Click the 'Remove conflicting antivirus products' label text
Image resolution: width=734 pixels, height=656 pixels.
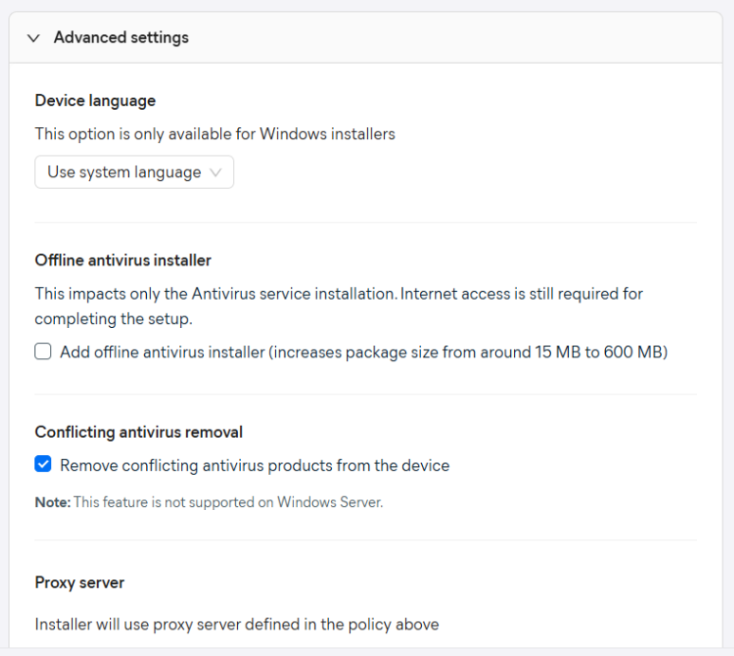pyautogui.click(x=254, y=465)
